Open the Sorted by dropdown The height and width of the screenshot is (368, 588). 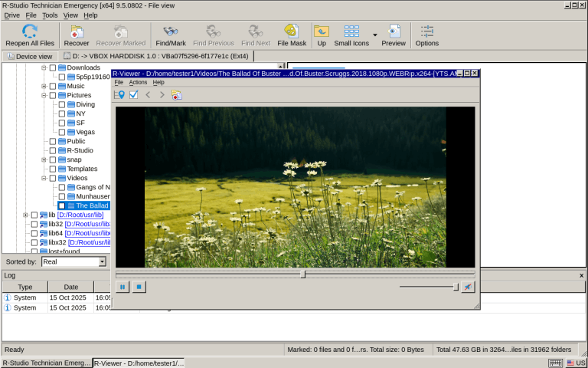point(102,261)
